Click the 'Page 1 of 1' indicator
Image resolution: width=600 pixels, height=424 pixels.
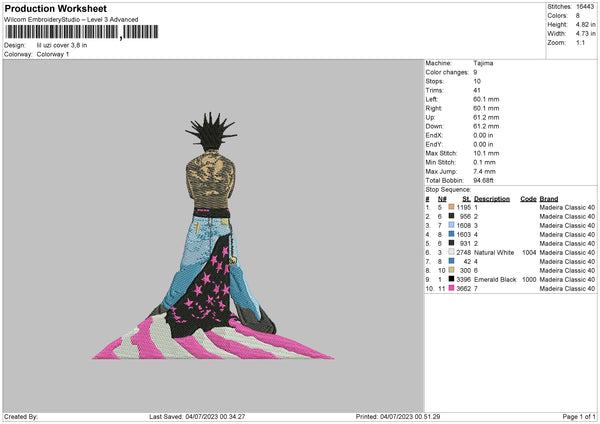579,417
